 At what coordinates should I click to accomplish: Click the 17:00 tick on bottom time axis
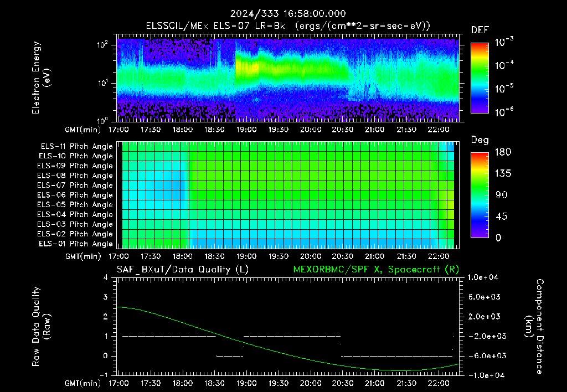(x=118, y=383)
